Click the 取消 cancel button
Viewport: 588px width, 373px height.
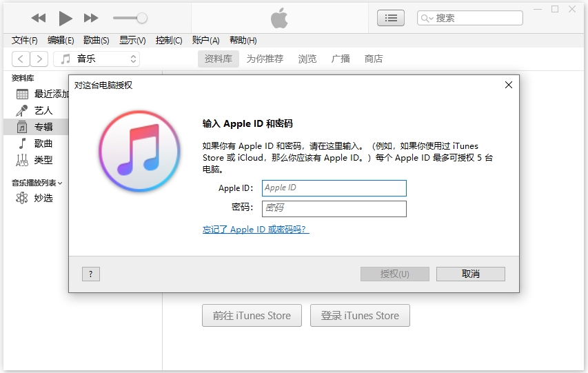[x=471, y=274]
